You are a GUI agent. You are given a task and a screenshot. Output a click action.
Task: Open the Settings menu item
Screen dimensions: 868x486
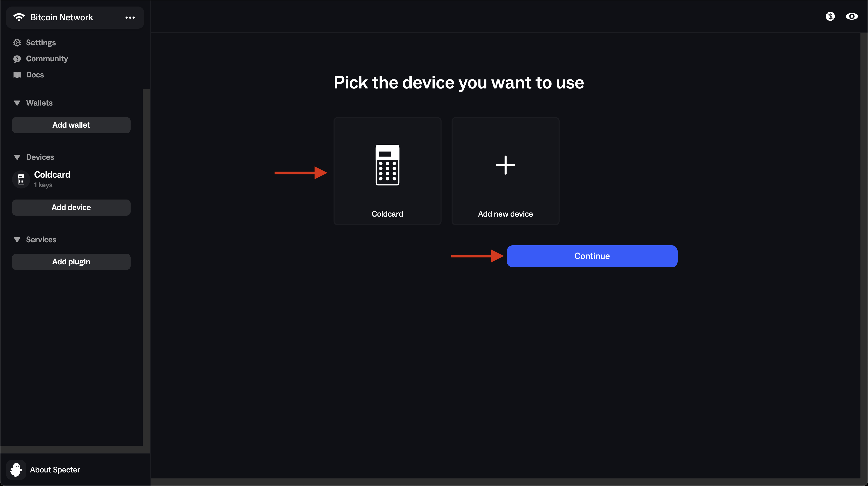coord(41,42)
